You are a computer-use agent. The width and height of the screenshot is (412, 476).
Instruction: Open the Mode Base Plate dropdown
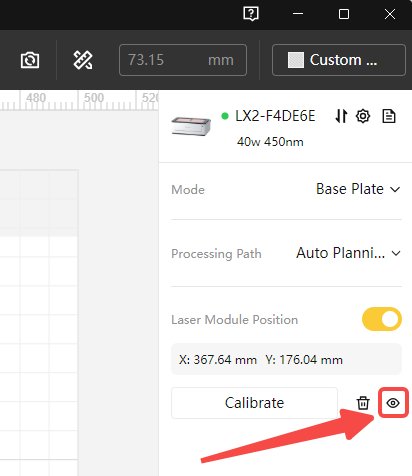coord(358,189)
